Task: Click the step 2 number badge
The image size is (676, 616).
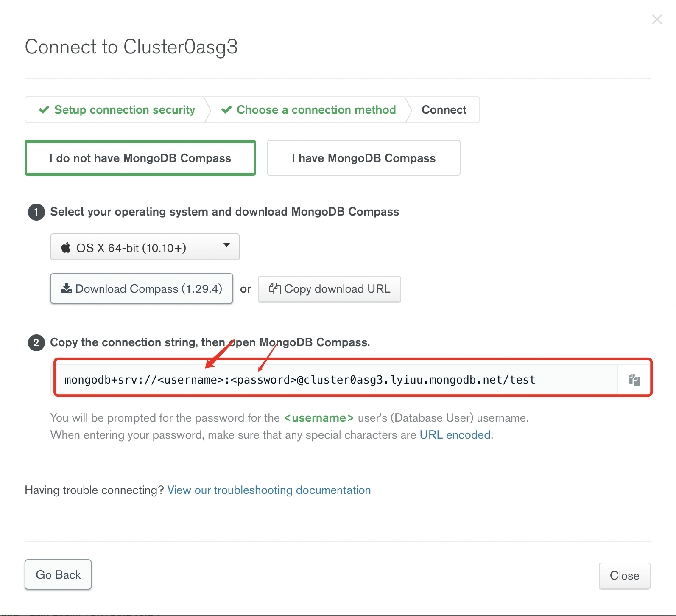Action: pos(36,342)
